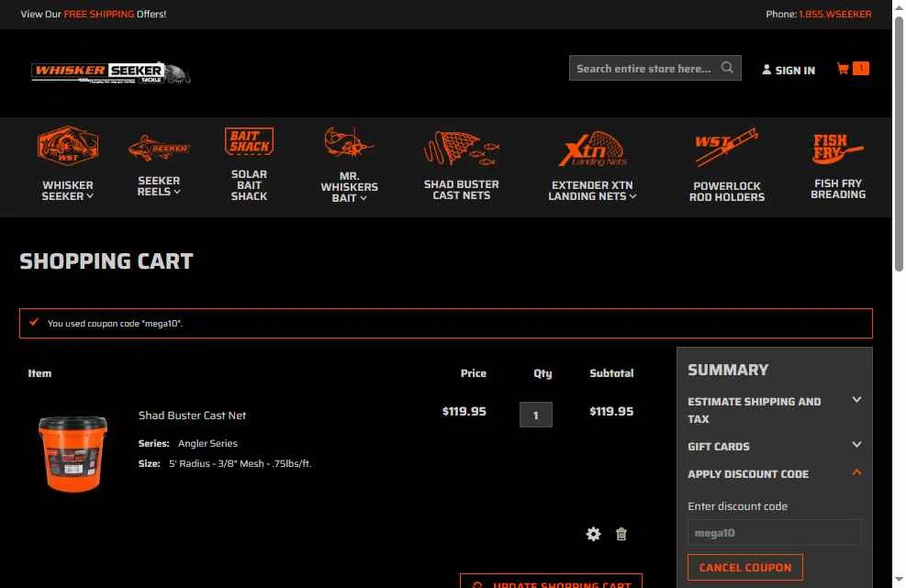Image resolution: width=906 pixels, height=588 pixels.
Task: Click the search magnifier icon
Action: (x=727, y=68)
